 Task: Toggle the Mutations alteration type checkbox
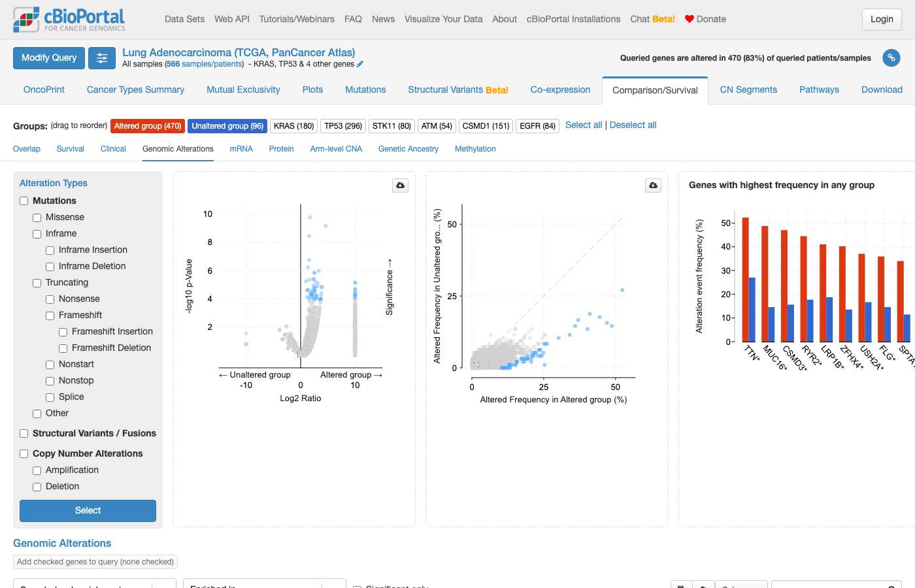click(x=24, y=201)
